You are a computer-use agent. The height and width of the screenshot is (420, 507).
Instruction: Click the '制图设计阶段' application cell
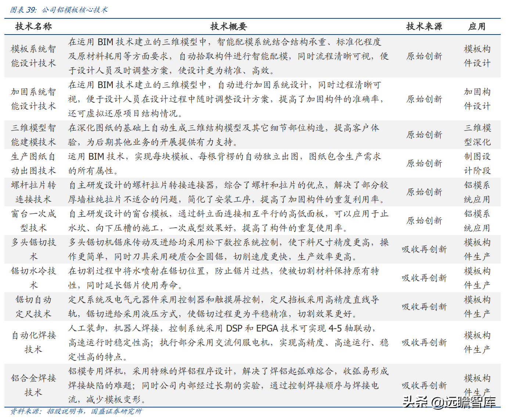click(477, 163)
